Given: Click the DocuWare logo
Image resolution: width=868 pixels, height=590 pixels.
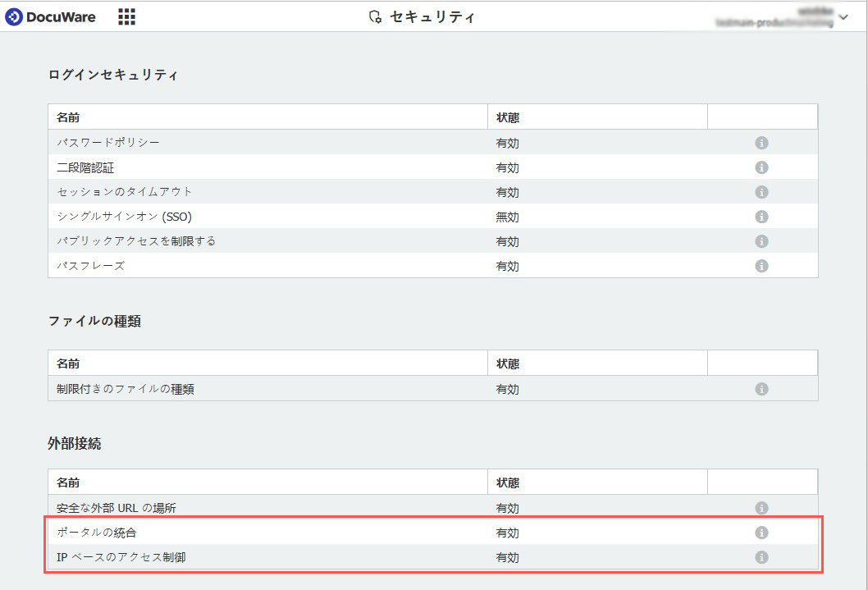Looking at the screenshot, I should pyautogui.click(x=50, y=16).
